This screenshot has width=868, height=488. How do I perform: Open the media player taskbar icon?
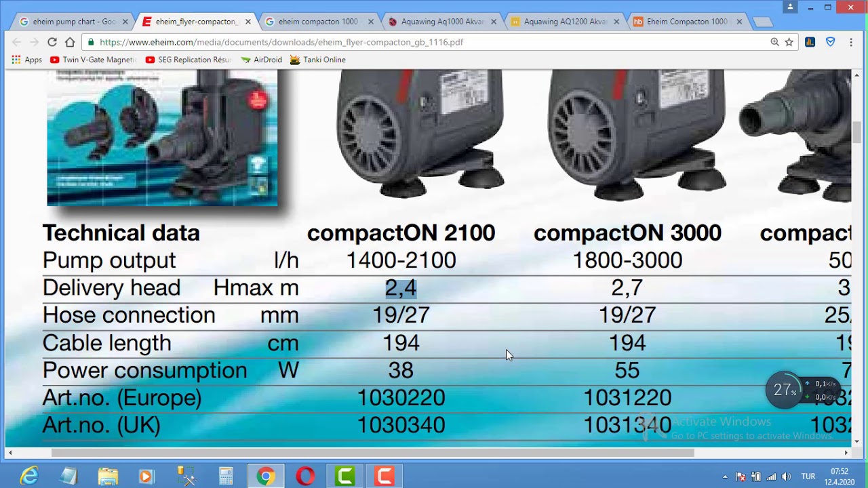point(147,476)
